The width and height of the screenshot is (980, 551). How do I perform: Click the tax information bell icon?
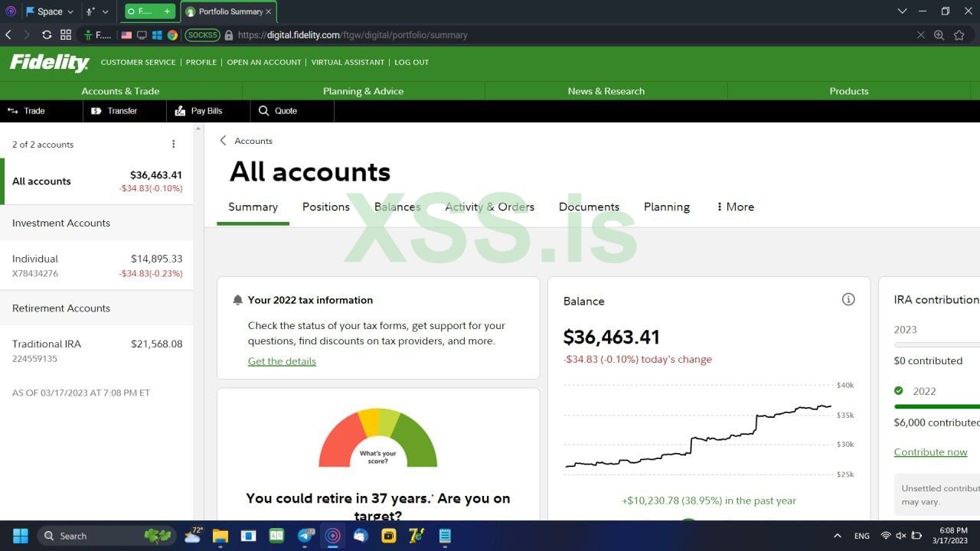click(237, 300)
